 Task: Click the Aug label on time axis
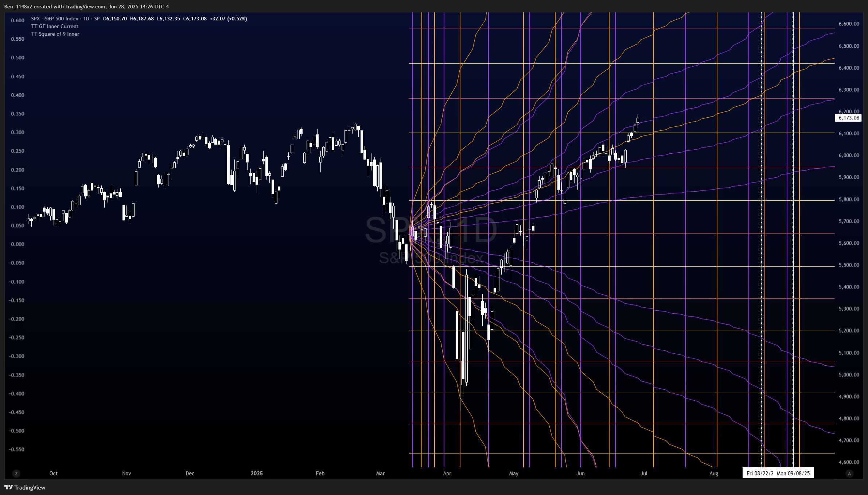[714, 474]
